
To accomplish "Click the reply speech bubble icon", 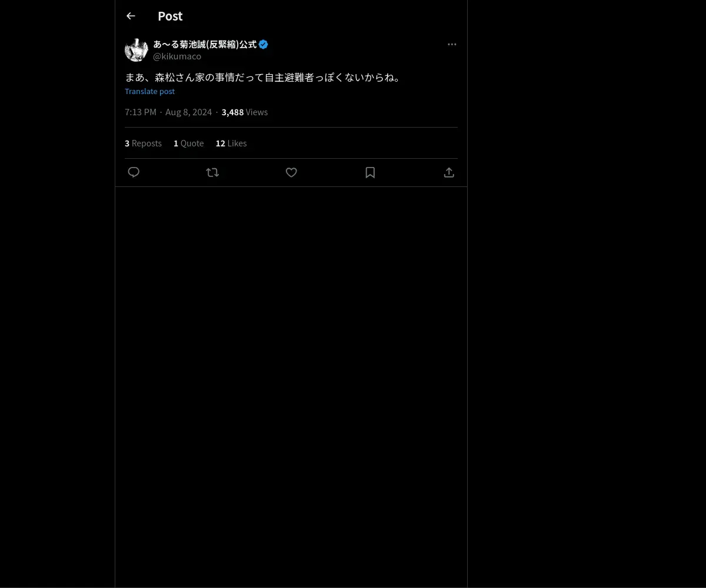I will (134, 172).
